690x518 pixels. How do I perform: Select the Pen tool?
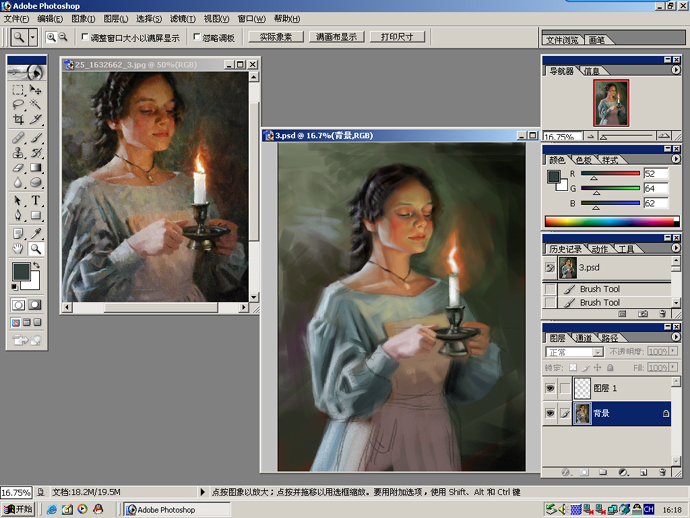(18, 216)
